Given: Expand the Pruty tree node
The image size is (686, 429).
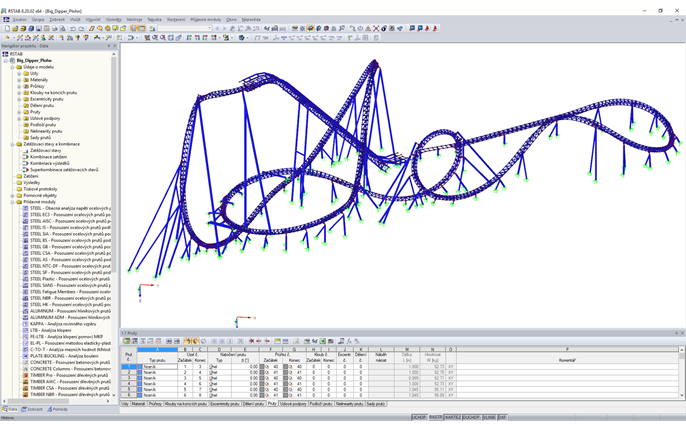Looking at the screenshot, I should [x=19, y=112].
